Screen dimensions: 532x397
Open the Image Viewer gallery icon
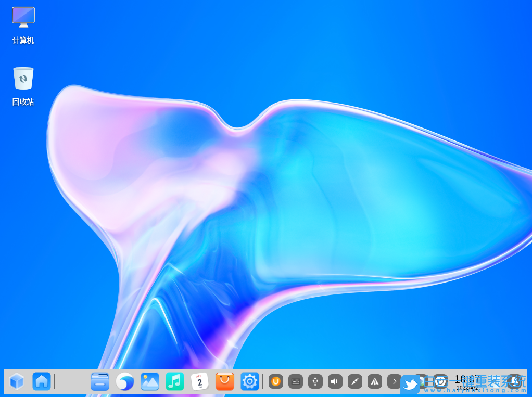149,381
